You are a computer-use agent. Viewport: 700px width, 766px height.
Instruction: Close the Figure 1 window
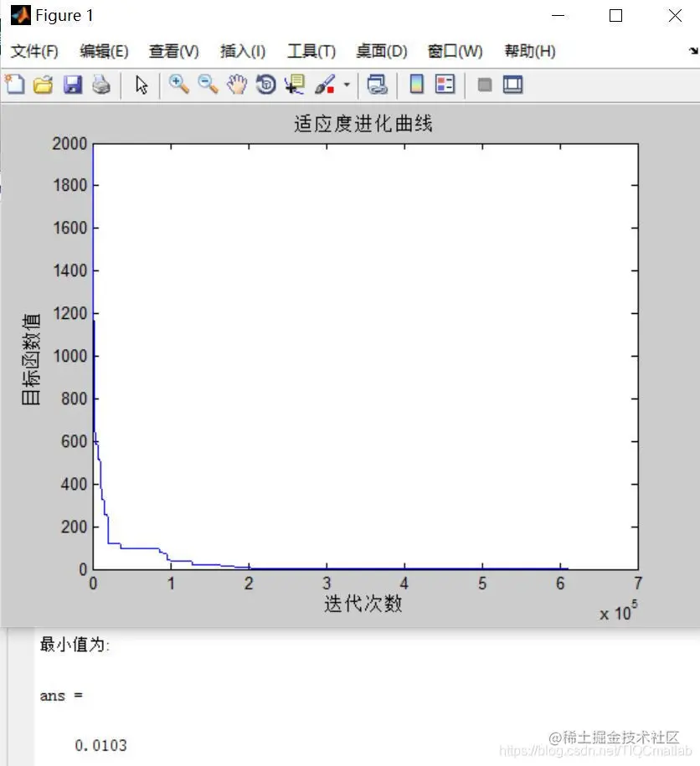click(x=675, y=16)
